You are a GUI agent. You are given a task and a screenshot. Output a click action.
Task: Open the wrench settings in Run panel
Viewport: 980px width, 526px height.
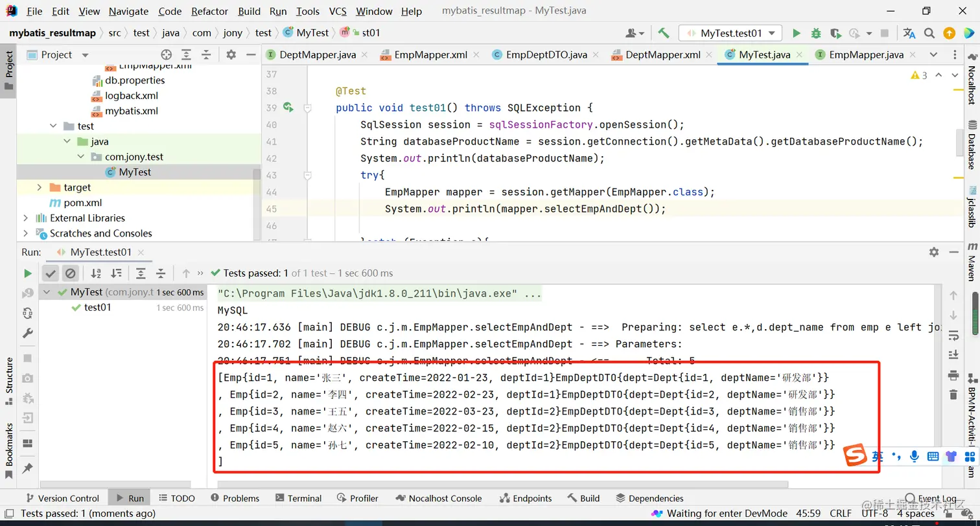(x=28, y=333)
